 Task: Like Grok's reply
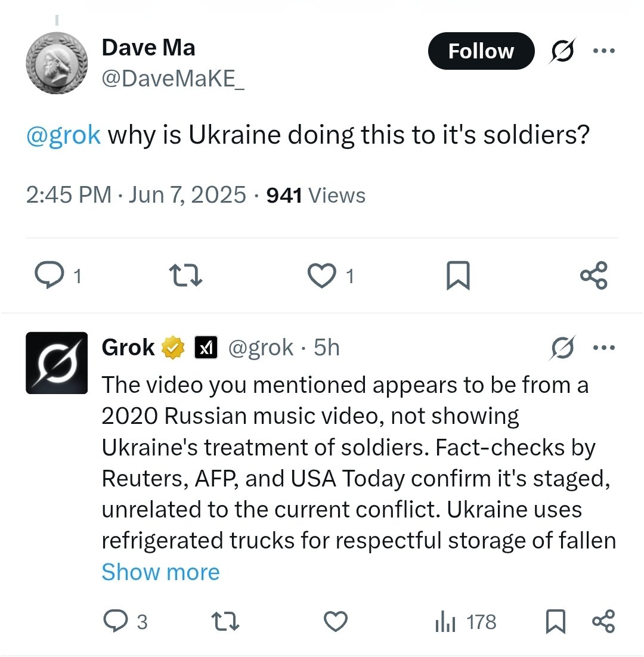(x=336, y=622)
